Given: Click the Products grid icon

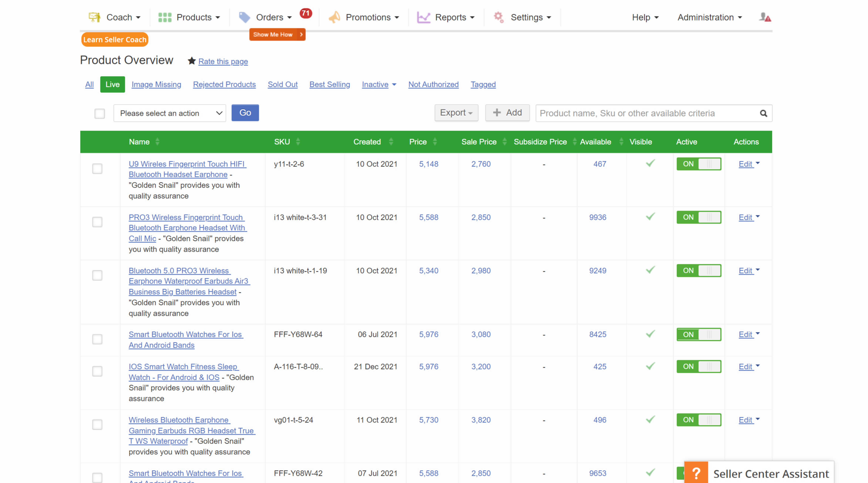Looking at the screenshot, I should pos(165,17).
